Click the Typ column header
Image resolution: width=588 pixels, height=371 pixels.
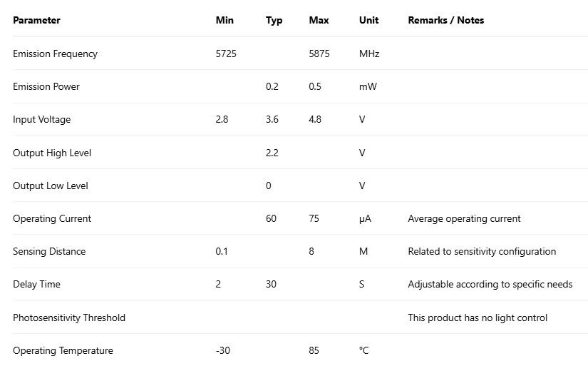click(x=274, y=21)
